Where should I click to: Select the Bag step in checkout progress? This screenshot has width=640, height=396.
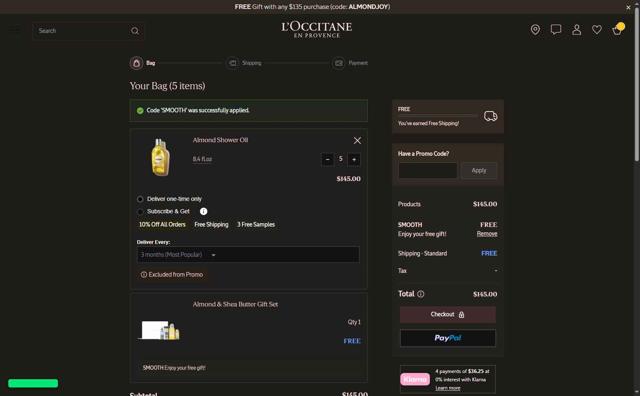[x=142, y=63]
